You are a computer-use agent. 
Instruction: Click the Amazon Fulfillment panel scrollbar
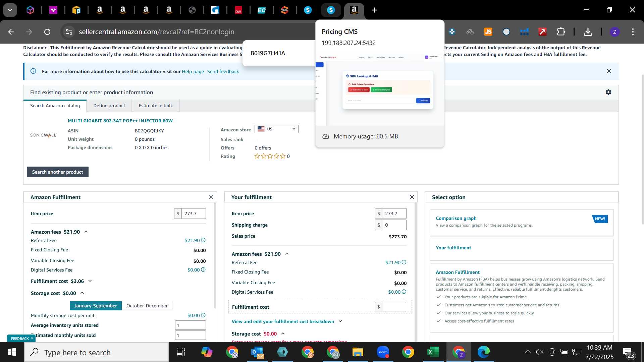click(x=215, y=256)
